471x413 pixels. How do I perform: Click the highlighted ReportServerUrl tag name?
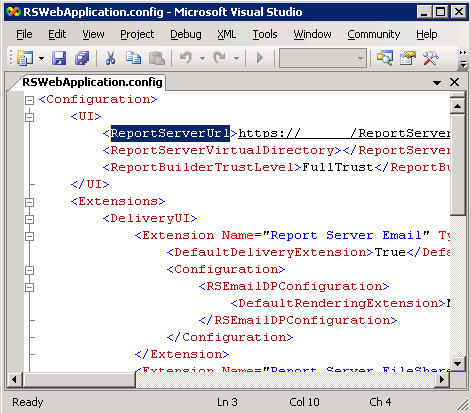coord(170,133)
